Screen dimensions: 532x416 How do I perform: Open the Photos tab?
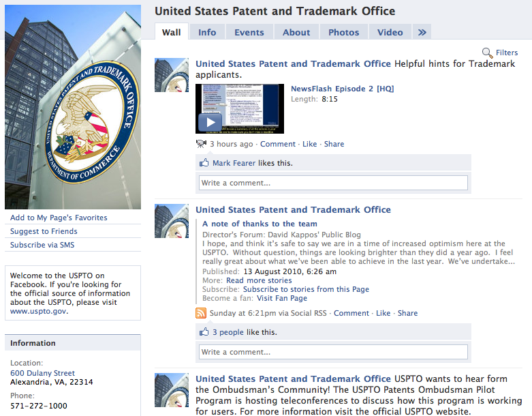[x=343, y=32]
